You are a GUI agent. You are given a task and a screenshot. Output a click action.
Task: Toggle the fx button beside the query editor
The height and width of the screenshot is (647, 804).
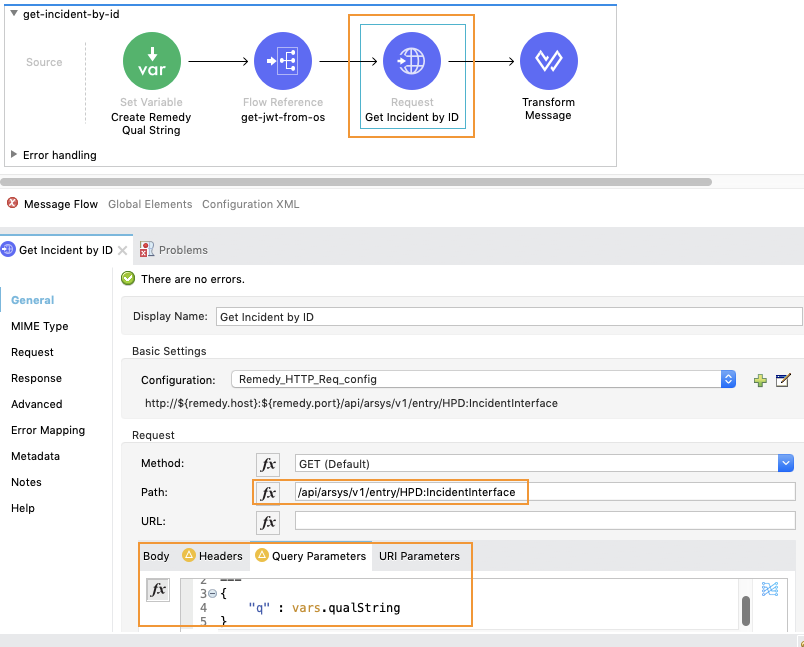point(158,590)
